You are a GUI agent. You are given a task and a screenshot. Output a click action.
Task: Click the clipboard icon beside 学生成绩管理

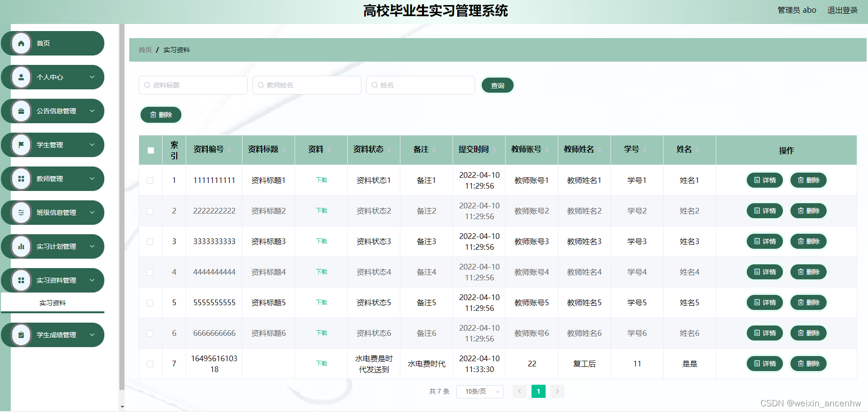coord(21,335)
